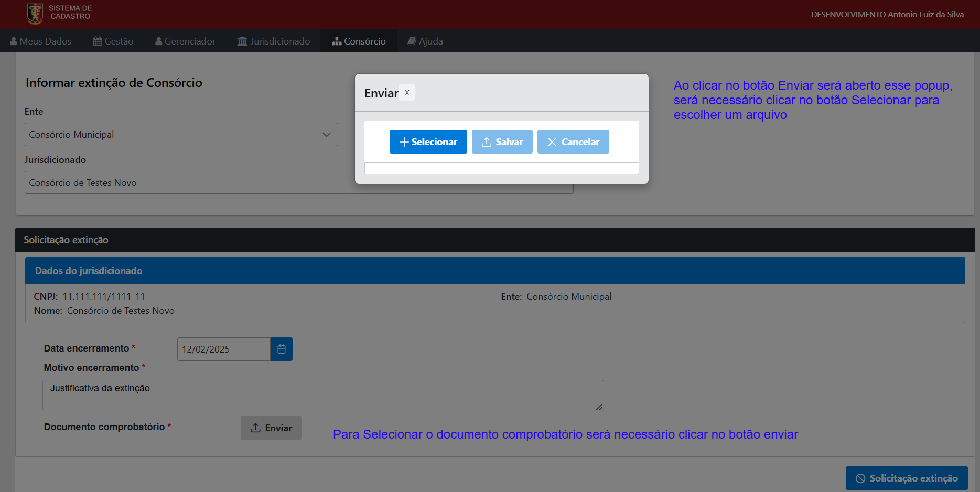The height and width of the screenshot is (492, 980).
Task: Click the Nome value Consórcio de Testes Novo
Action: coord(121,310)
